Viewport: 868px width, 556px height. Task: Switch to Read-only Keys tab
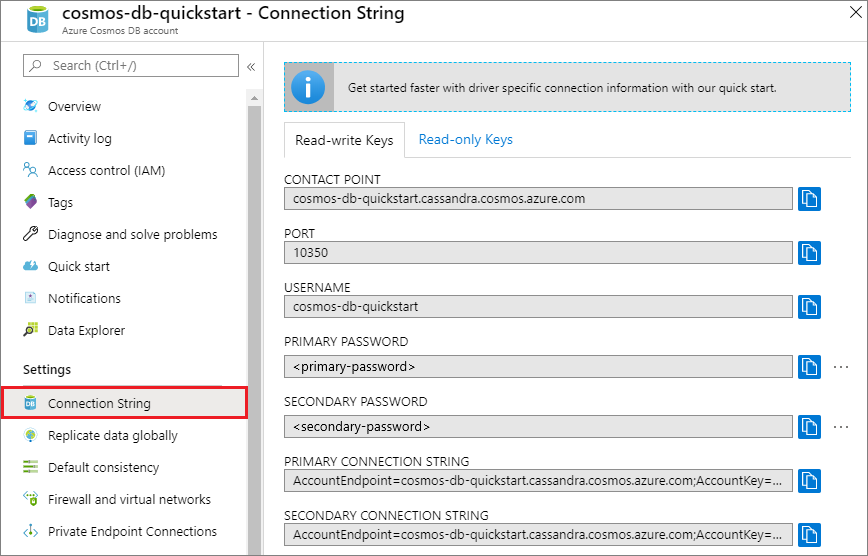pos(466,140)
